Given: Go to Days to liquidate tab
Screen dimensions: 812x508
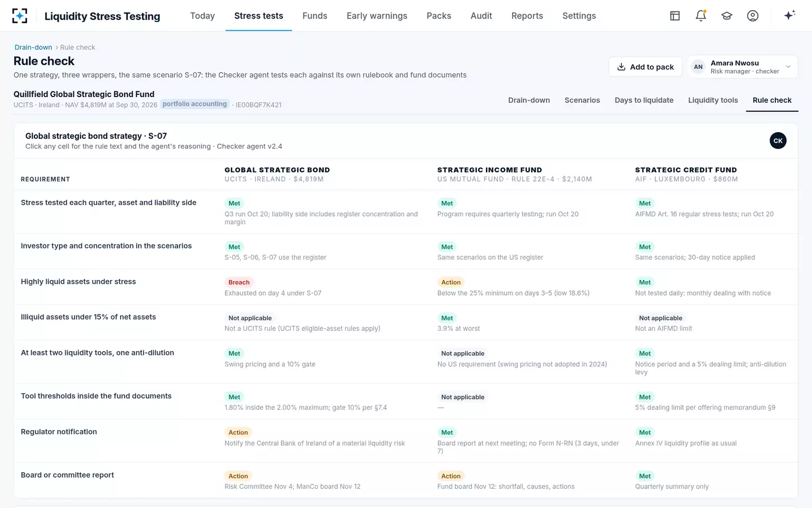Looking at the screenshot, I should tap(644, 100).
